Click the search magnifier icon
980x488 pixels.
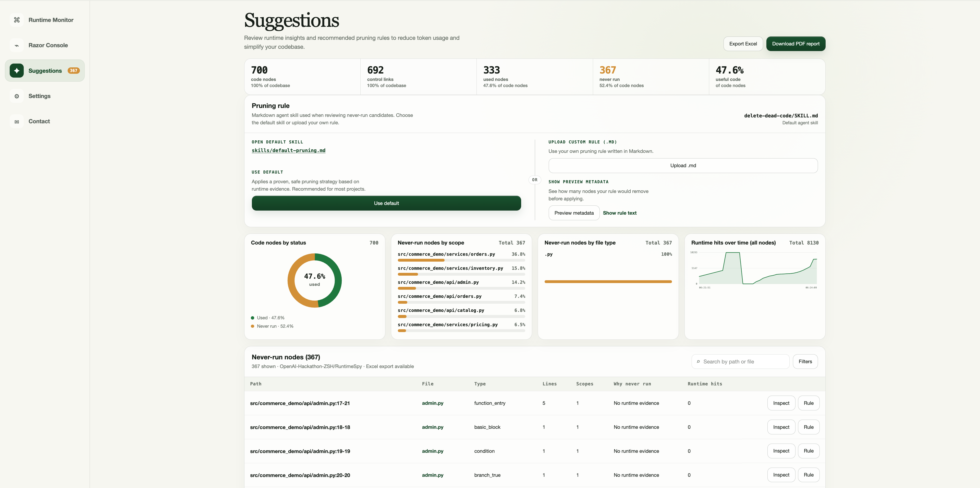tap(698, 362)
